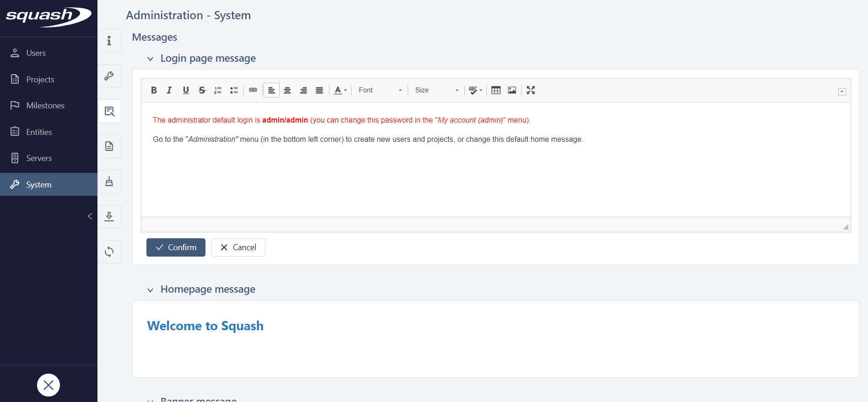This screenshot has width=868, height=402.
Task: Insert an image into the message
Action: (x=512, y=90)
